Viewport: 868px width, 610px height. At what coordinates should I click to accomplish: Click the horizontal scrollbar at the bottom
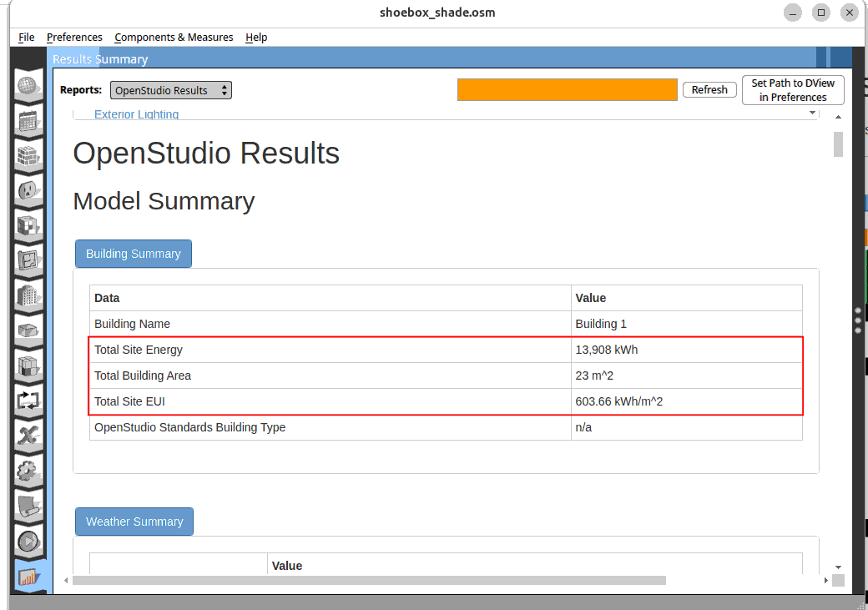click(369, 580)
